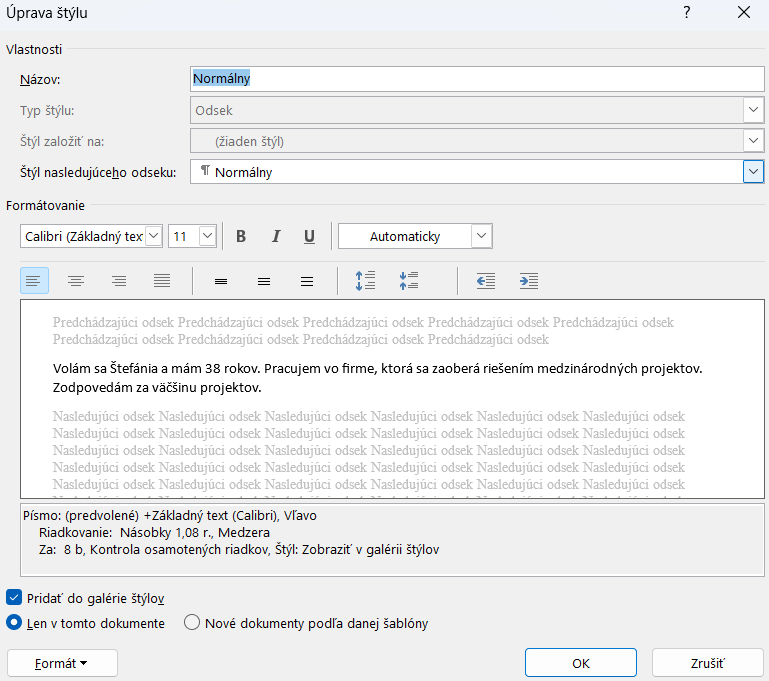Center the paragraph text

pyautogui.click(x=76, y=281)
